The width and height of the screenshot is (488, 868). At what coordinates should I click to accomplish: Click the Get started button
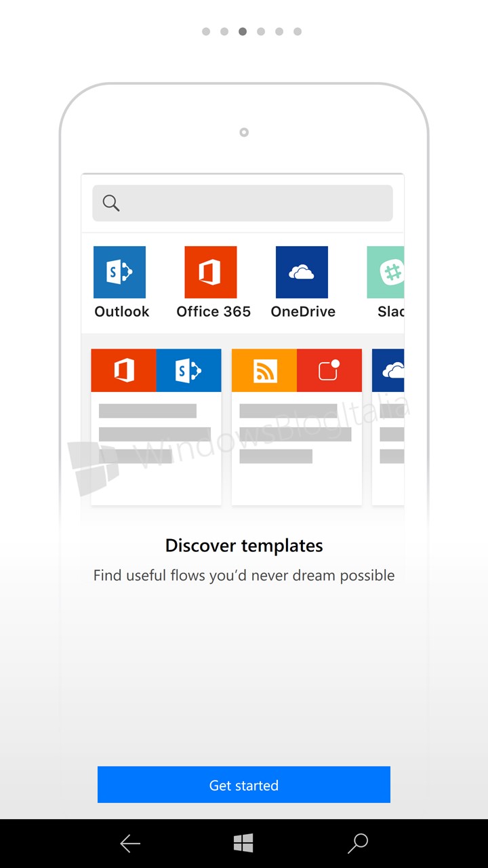click(x=244, y=785)
